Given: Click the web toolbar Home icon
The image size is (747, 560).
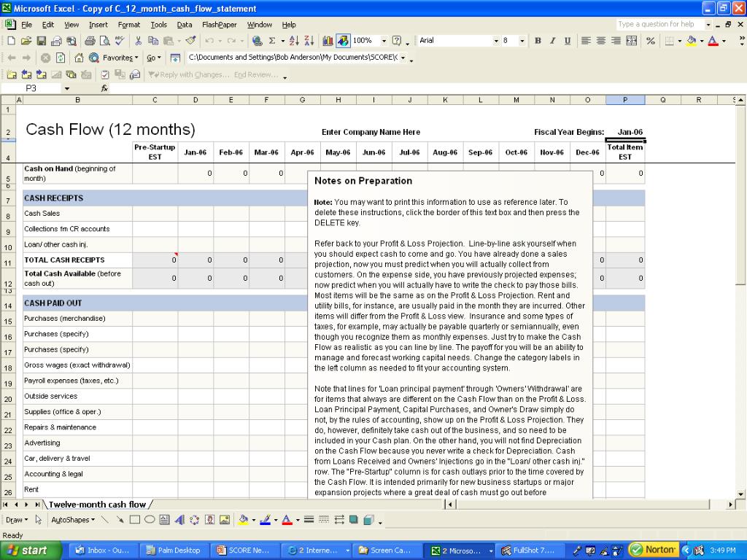Looking at the screenshot, I should point(79,58).
